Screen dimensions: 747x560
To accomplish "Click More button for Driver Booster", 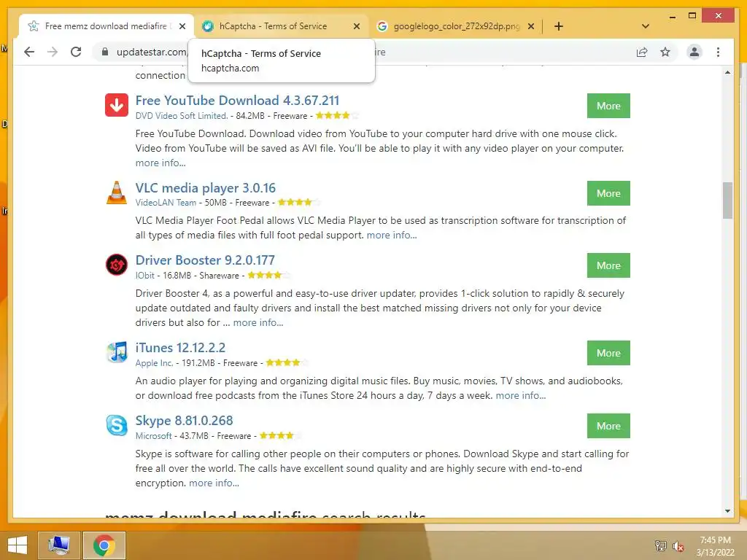I will click(x=608, y=265).
